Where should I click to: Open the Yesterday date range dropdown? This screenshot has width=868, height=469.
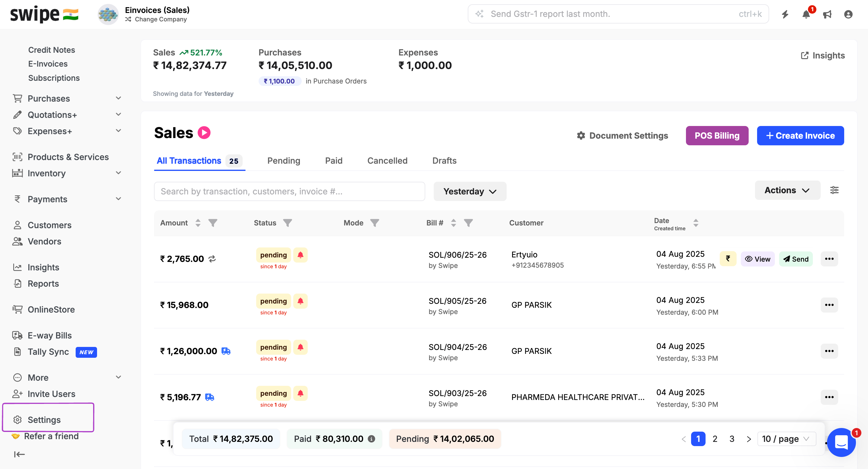click(x=469, y=191)
